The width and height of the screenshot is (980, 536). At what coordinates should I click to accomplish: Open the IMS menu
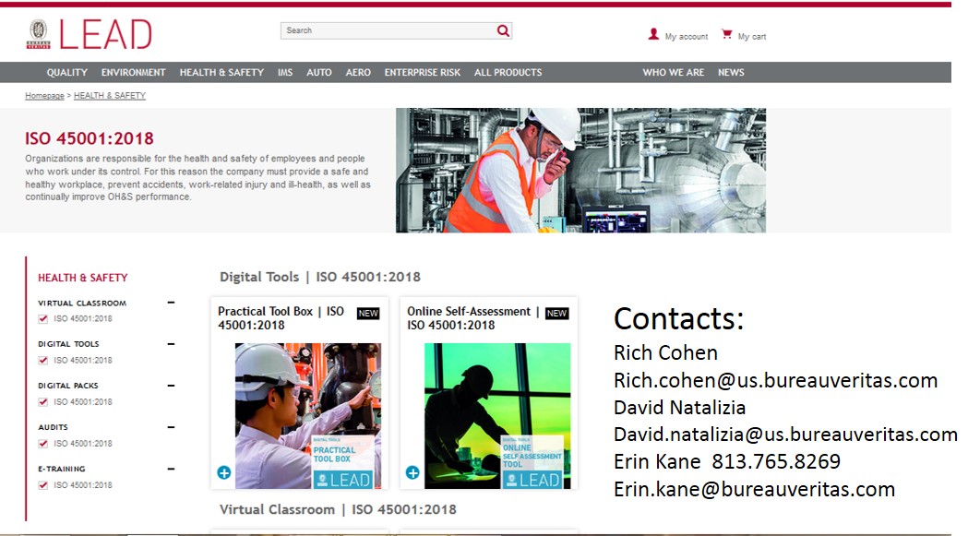tap(285, 73)
